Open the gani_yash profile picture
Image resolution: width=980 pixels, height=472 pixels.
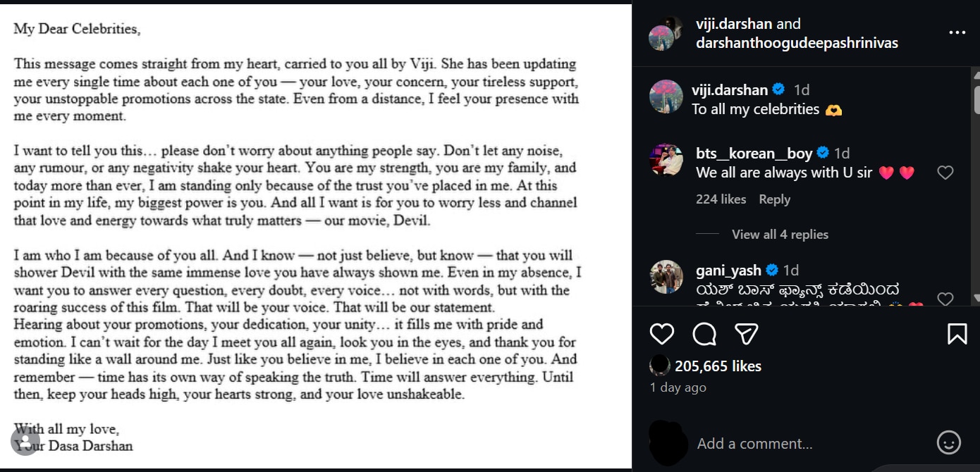666,277
